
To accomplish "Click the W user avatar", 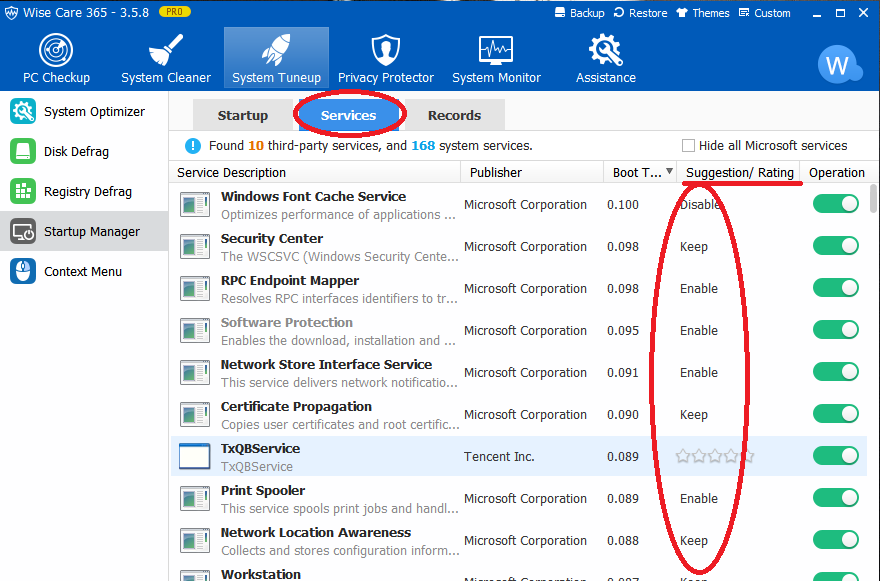I will click(x=838, y=65).
